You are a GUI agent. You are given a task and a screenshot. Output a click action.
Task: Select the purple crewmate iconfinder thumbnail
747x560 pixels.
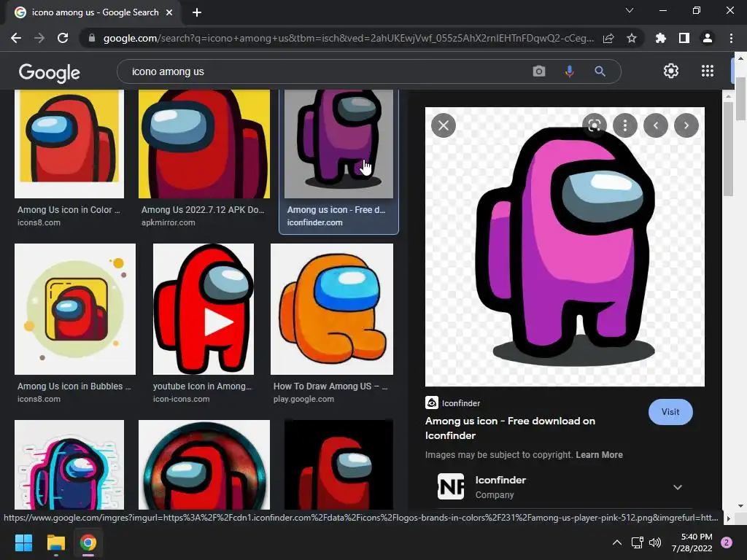point(338,144)
